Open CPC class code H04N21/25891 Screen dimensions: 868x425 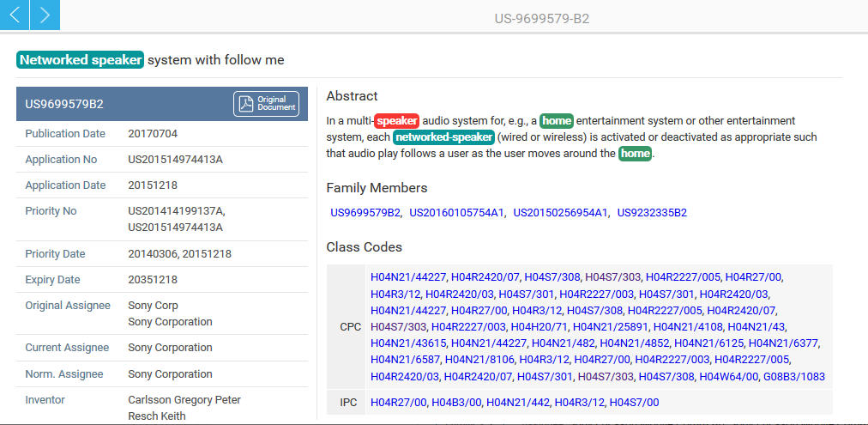(x=610, y=327)
